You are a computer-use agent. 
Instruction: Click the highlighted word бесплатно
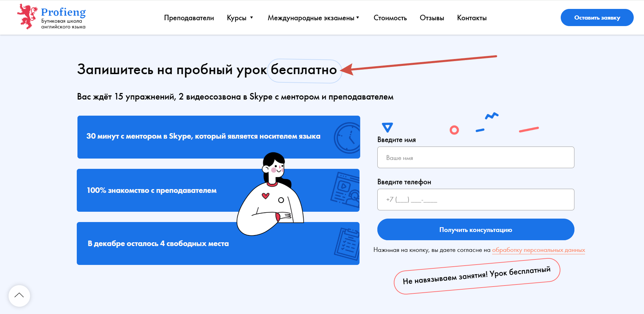point(304,70)
